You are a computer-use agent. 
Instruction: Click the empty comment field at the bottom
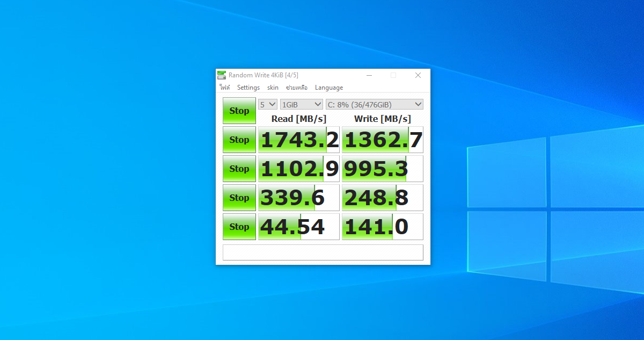coord(323,252)
